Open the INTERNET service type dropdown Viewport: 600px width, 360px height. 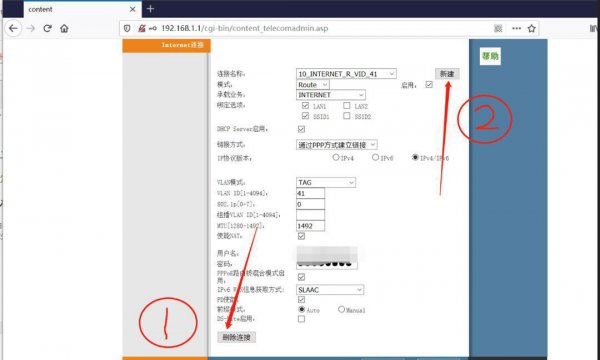click(331, 94)
